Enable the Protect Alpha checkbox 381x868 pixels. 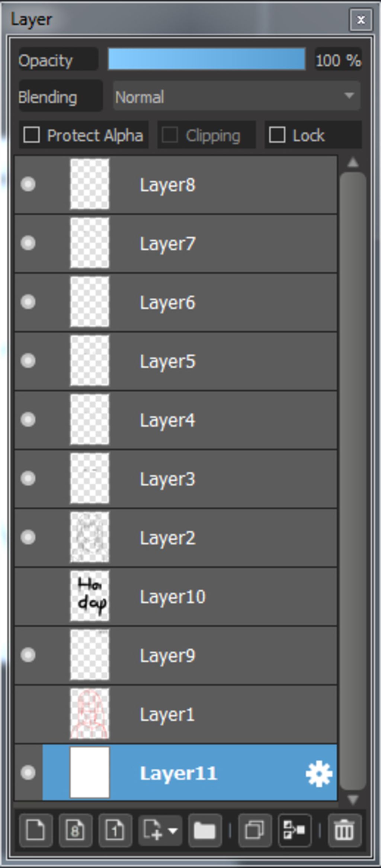coord(32,135)
